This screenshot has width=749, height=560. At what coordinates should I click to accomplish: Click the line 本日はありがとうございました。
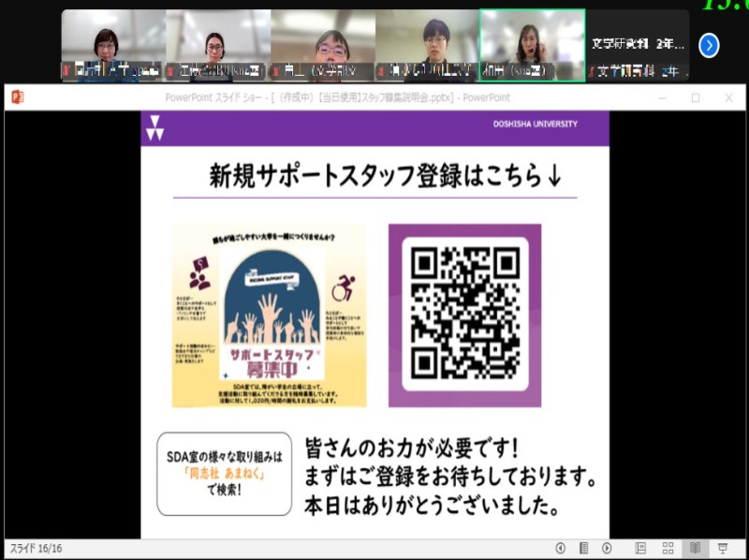433,506
